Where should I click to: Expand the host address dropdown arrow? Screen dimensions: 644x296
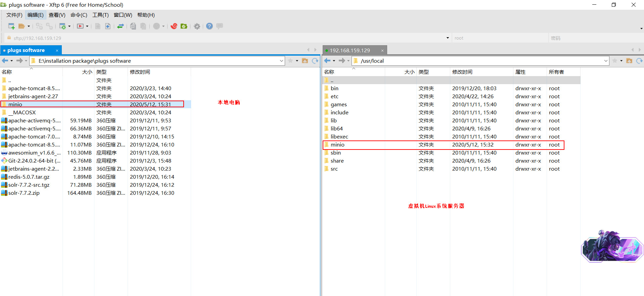(448, 38)
